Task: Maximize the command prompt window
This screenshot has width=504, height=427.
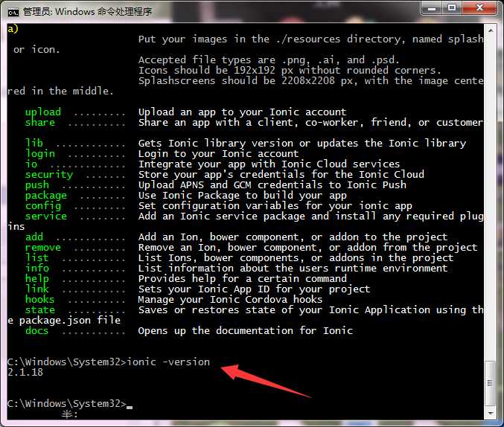Action: click(452, 8)
